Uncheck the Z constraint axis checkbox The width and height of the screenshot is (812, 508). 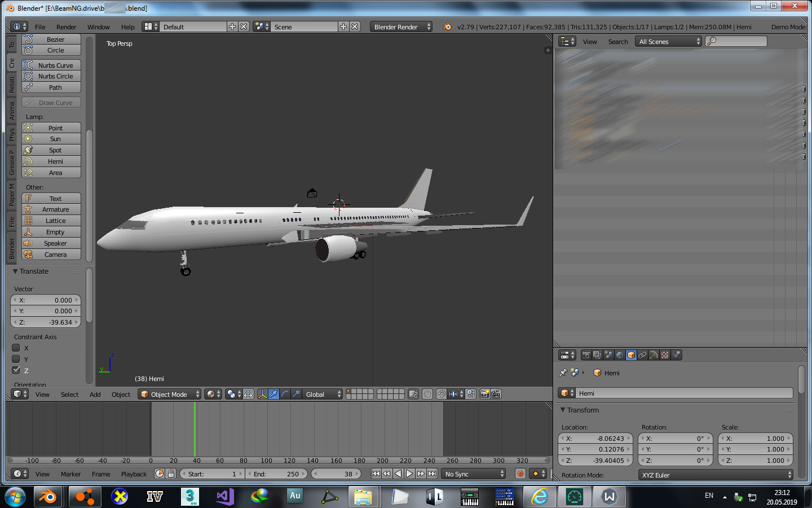(16, 370)
